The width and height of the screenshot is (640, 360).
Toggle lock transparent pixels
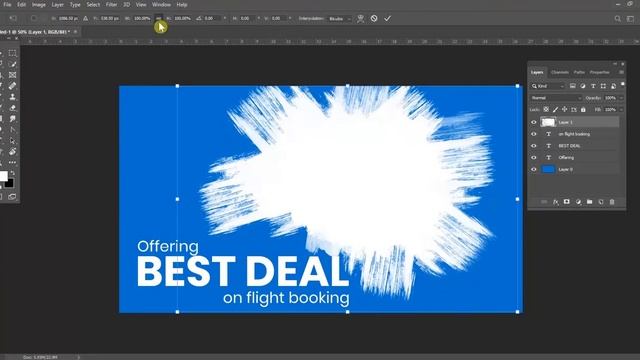pos(546,109)
